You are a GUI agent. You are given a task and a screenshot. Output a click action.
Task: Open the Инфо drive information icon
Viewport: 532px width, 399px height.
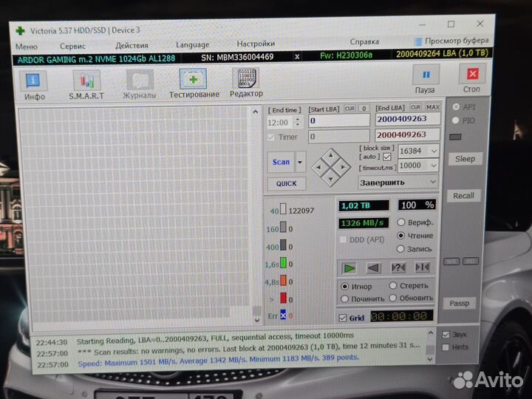click(x=34, y=83)
